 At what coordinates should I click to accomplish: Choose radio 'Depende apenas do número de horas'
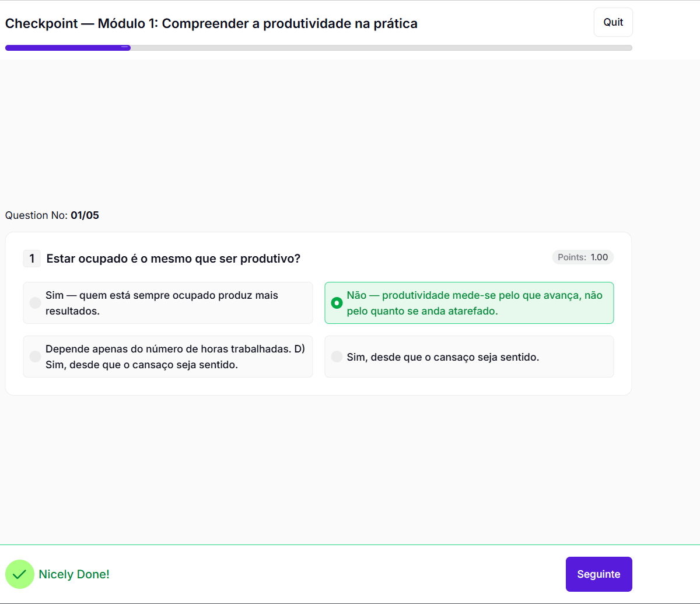pos(35,357)
